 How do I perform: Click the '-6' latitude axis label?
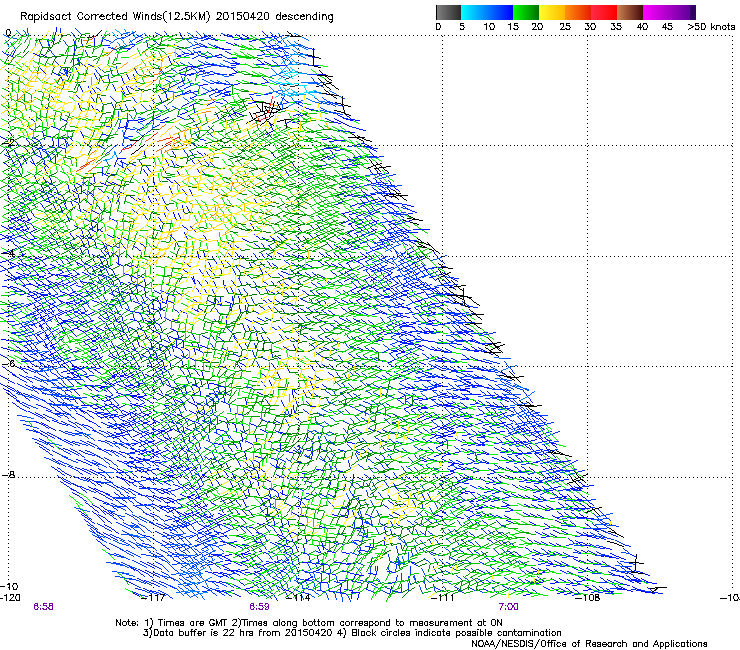pos(8,364)
